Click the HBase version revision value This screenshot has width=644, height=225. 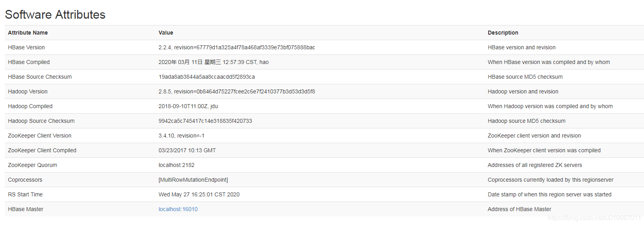point(237,47)
